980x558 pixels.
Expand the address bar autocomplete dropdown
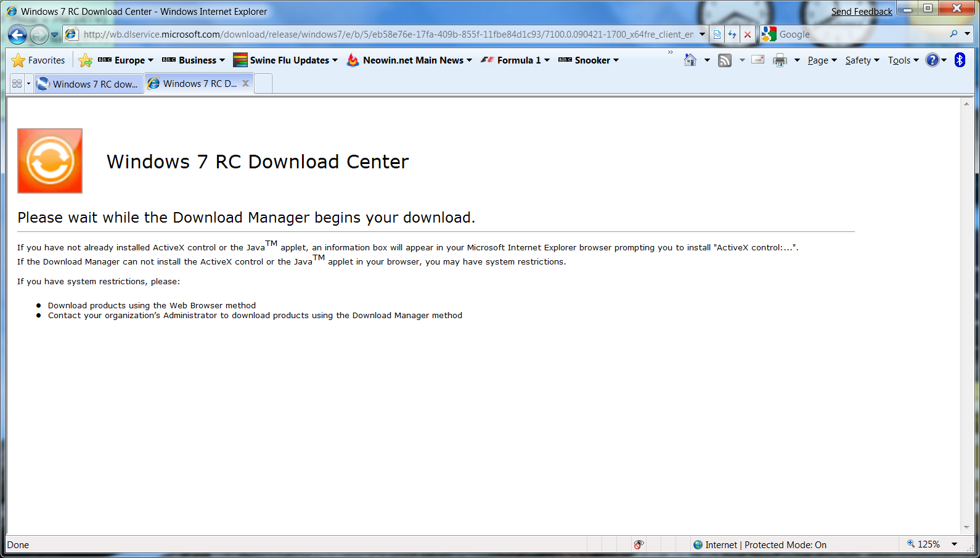click(702, 35)
